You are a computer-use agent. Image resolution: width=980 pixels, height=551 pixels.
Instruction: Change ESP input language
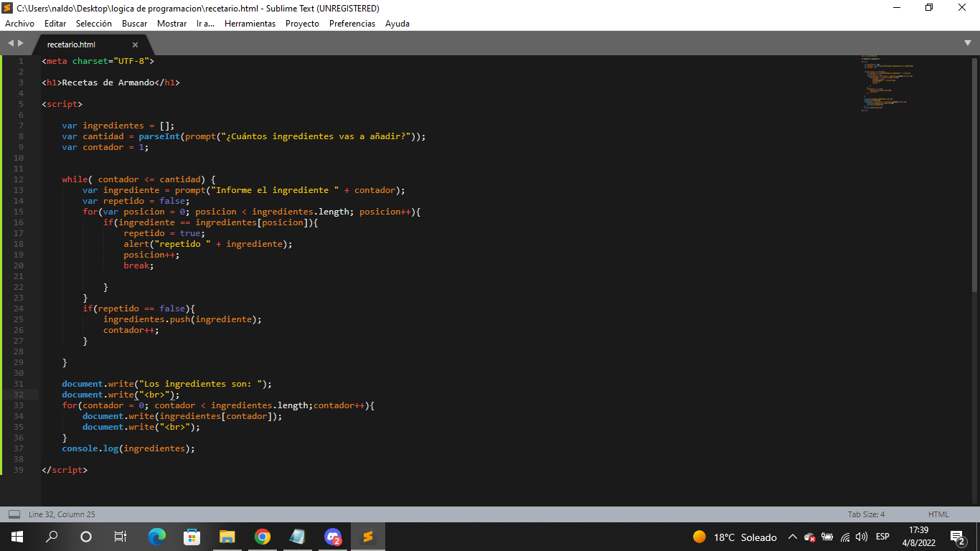point(882,537)
